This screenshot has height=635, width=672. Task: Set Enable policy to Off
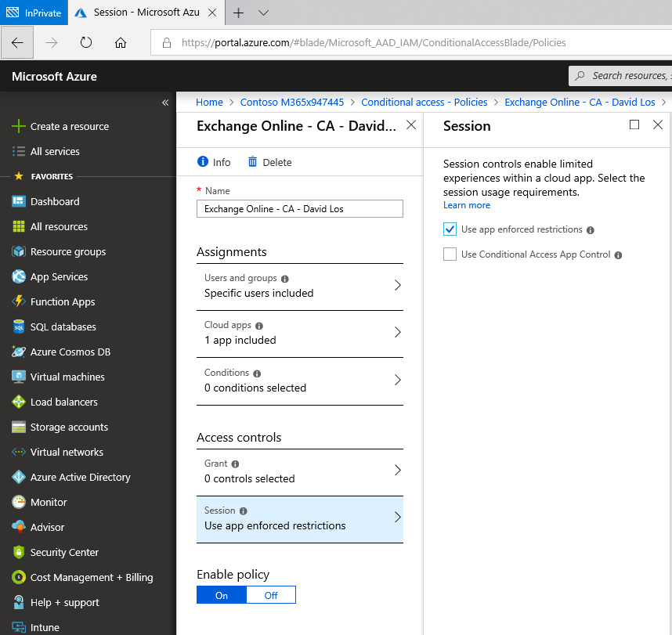pyautogui.click(x=271, y=595)
